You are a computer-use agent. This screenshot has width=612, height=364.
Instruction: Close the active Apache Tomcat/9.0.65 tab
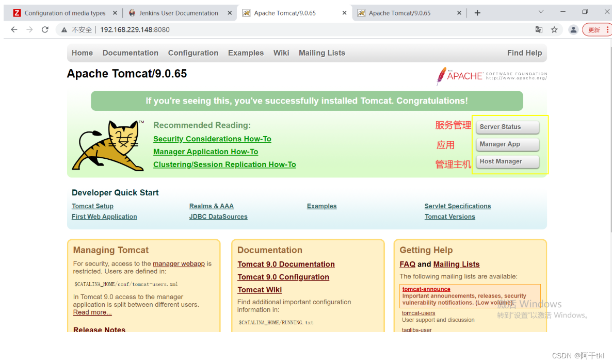[x=344, y=13]
